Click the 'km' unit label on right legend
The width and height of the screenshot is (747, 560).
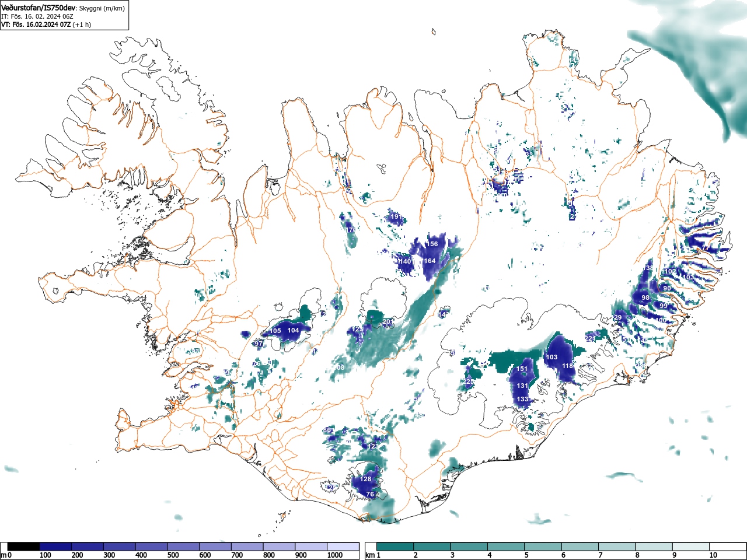tap(370, 555)
